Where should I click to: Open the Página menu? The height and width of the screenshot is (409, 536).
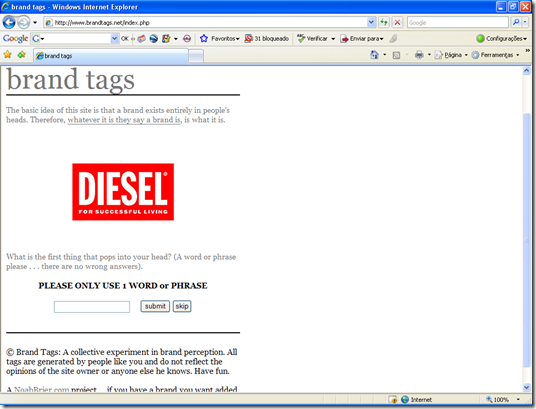[x=451, y=55]
